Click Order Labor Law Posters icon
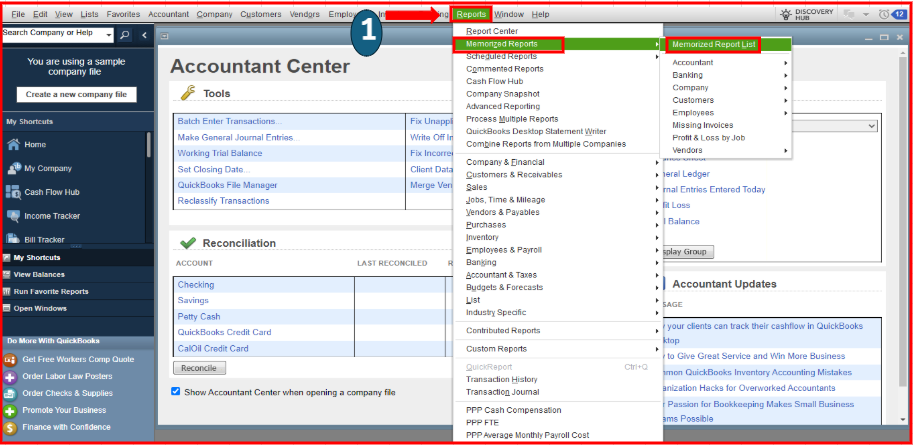 [x=10, y=376]
